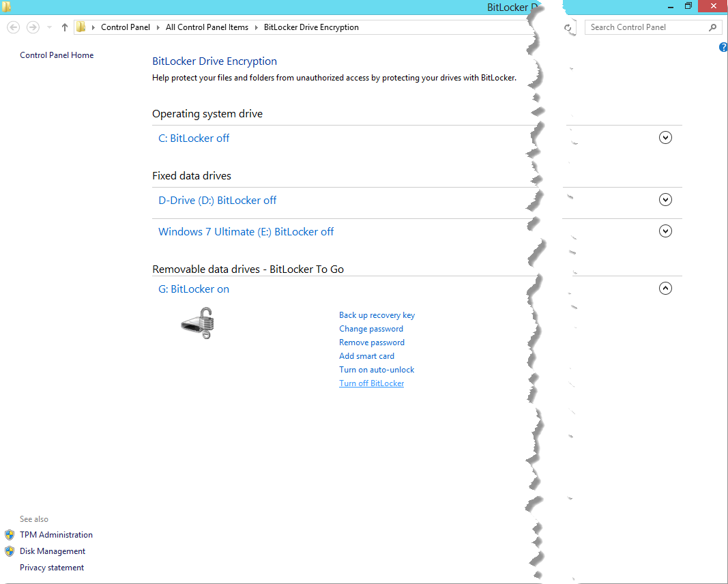
Task: Expand the C: BitLocker off drive
Action: (665, 137)
